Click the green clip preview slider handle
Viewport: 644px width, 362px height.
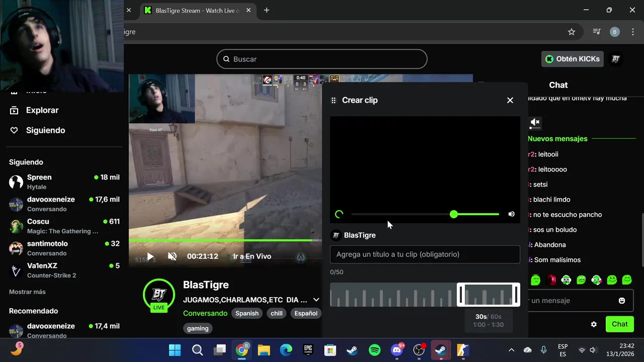tap(454, 214)
